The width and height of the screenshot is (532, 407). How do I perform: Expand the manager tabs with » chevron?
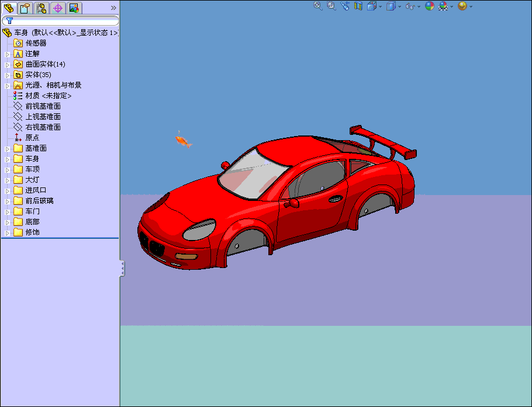pos(113,8)
